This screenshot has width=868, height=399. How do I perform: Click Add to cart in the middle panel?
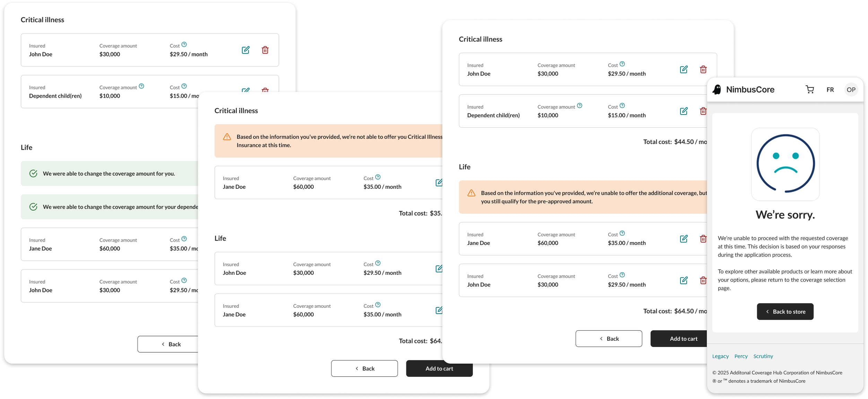[x=439, y=368]
